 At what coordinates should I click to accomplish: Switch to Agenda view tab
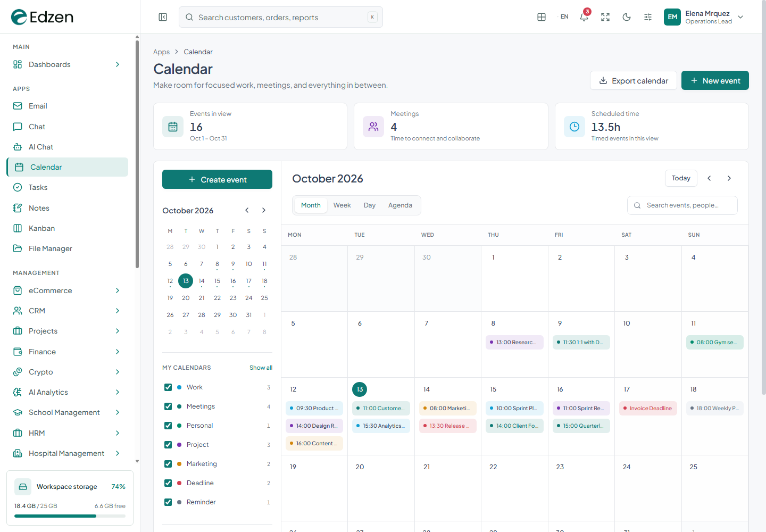click(400, 205)
